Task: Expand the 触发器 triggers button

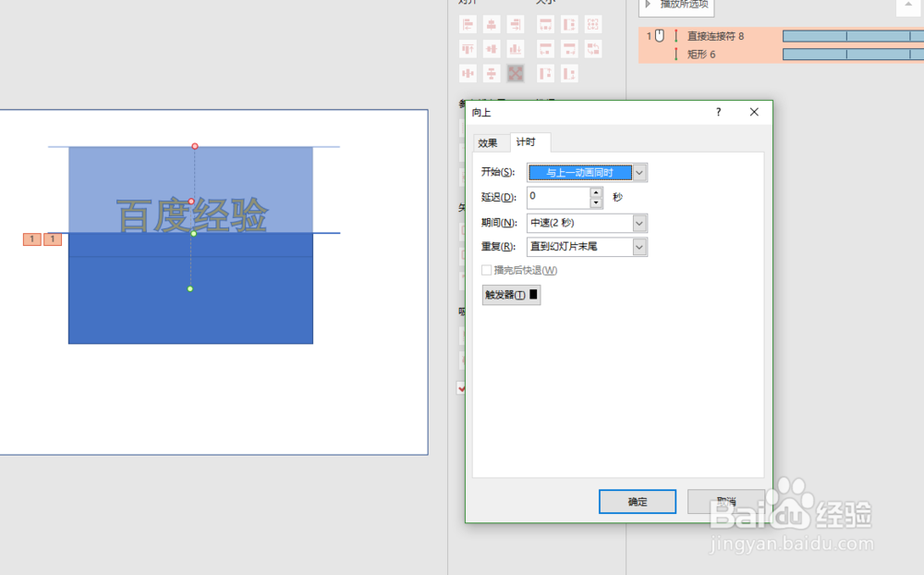Action: [511, 295]
